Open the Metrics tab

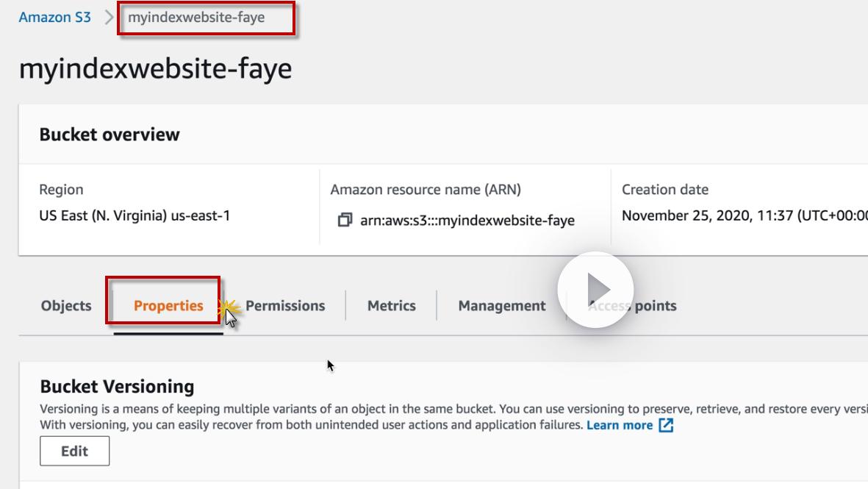pos(391,306)
